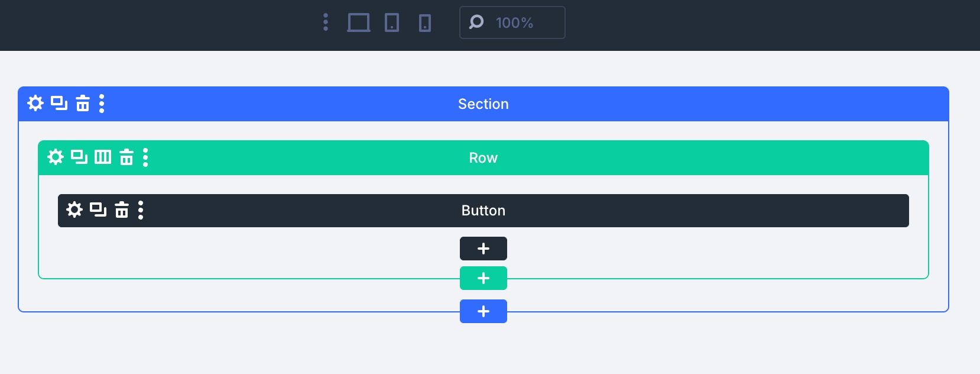This screenshot has height=374, width=980.
Task: Duplicate the Row element
Action: pos(79,157)
